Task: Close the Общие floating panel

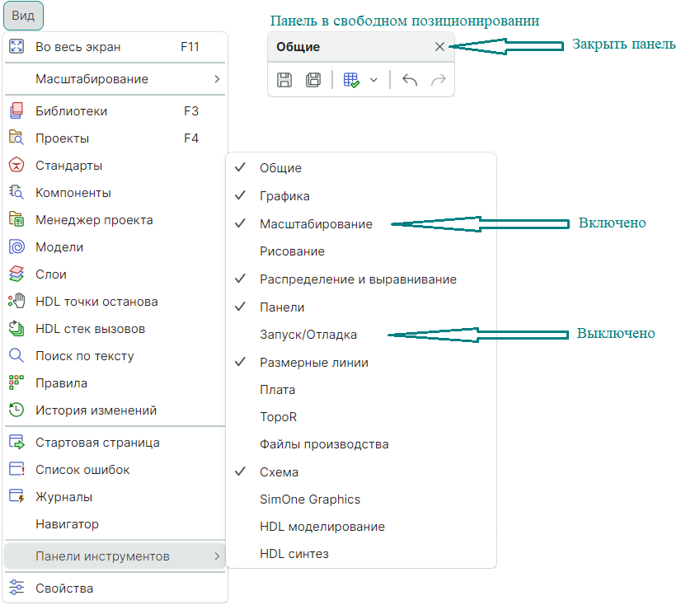Action: (439, 47)
